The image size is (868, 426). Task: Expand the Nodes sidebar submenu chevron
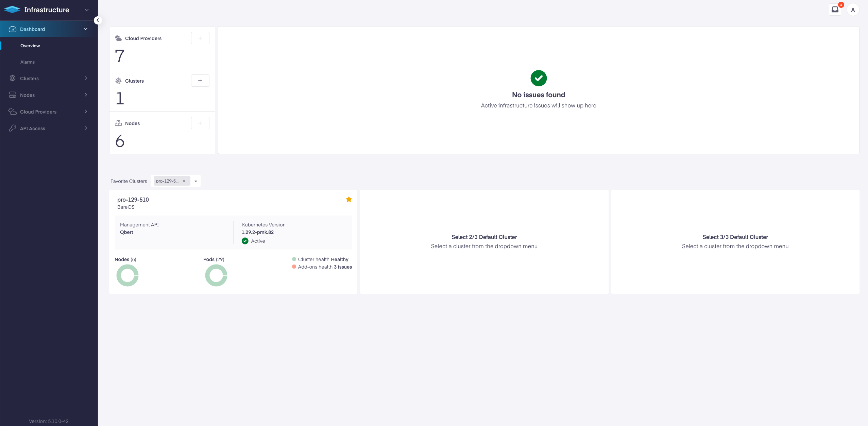pyautogui.click(x=86, y=95)
